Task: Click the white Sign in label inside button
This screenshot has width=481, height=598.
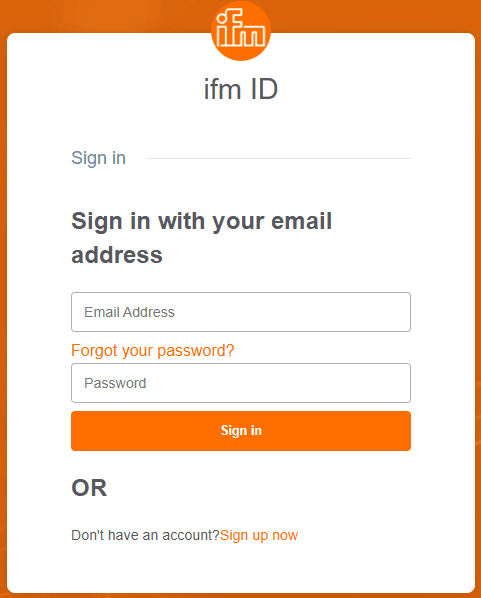Action: click(241, 431)
